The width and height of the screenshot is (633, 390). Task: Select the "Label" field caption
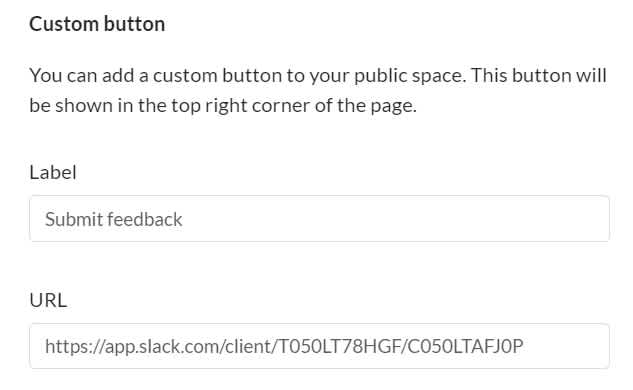(x=53, y=172)
